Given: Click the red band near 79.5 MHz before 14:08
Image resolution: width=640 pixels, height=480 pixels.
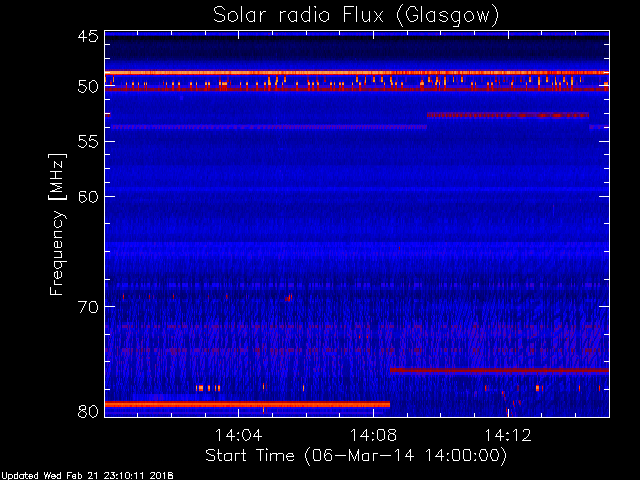Looking at the screenshot, I should (x=247, y=404).
